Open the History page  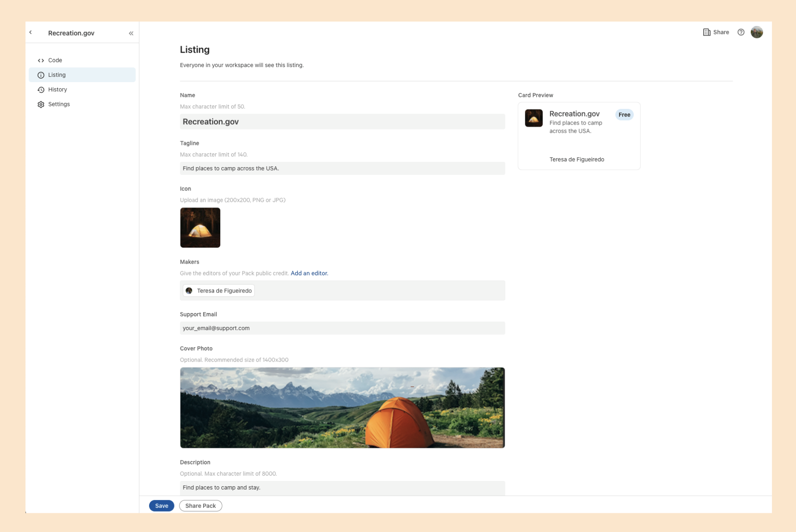(58, 89)
